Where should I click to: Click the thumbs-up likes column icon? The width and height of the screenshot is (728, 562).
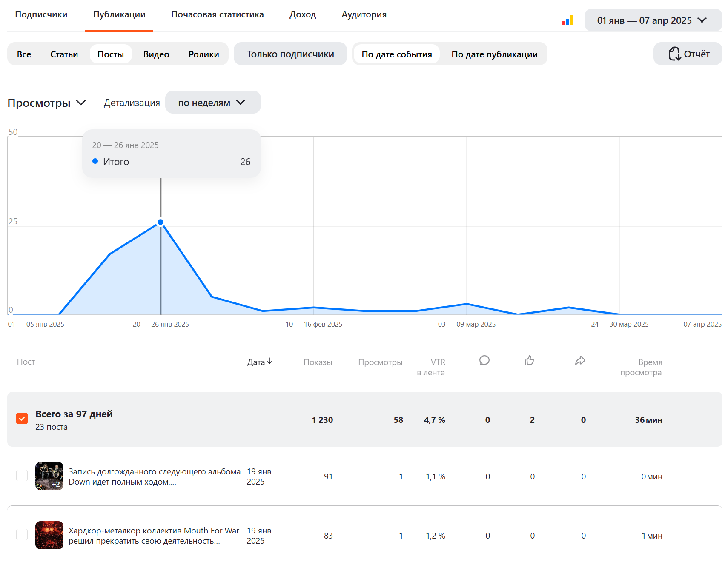[529, 361]
